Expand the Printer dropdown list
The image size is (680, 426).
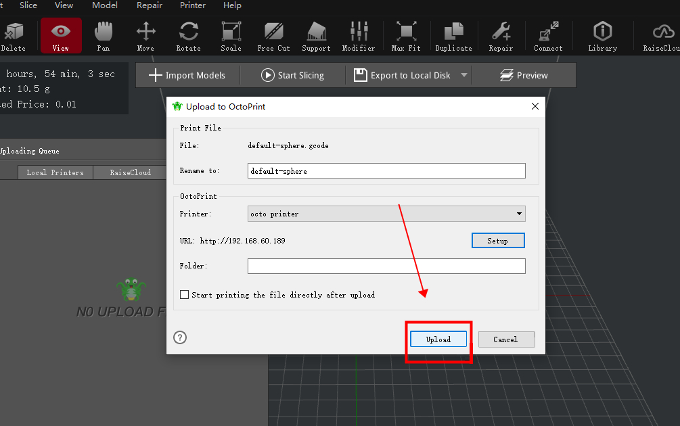pos(386,213)
